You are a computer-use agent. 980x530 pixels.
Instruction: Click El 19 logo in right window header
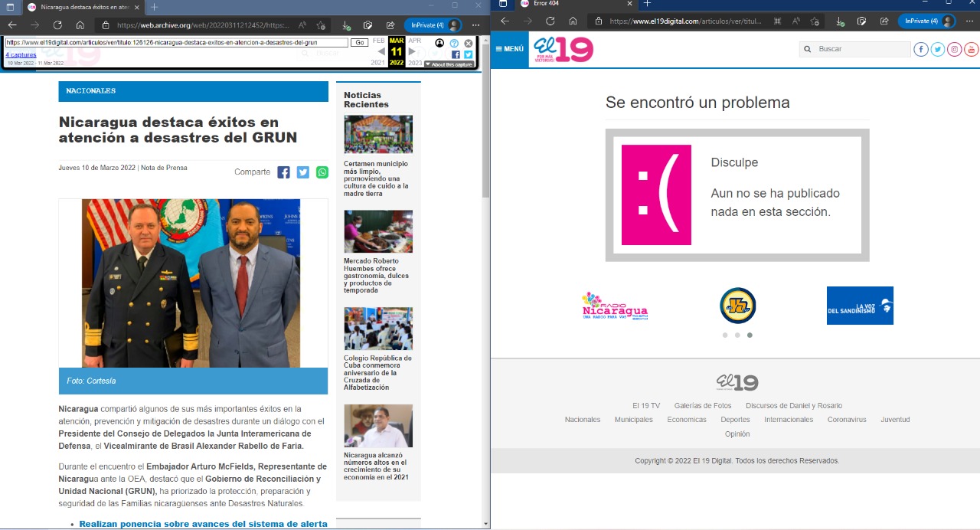click(563, 49)
